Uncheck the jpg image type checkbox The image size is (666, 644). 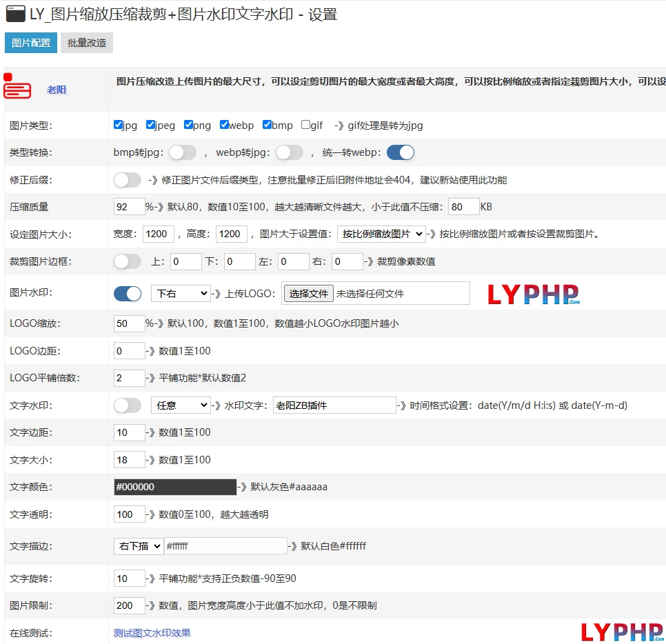[x=119, y=125]
